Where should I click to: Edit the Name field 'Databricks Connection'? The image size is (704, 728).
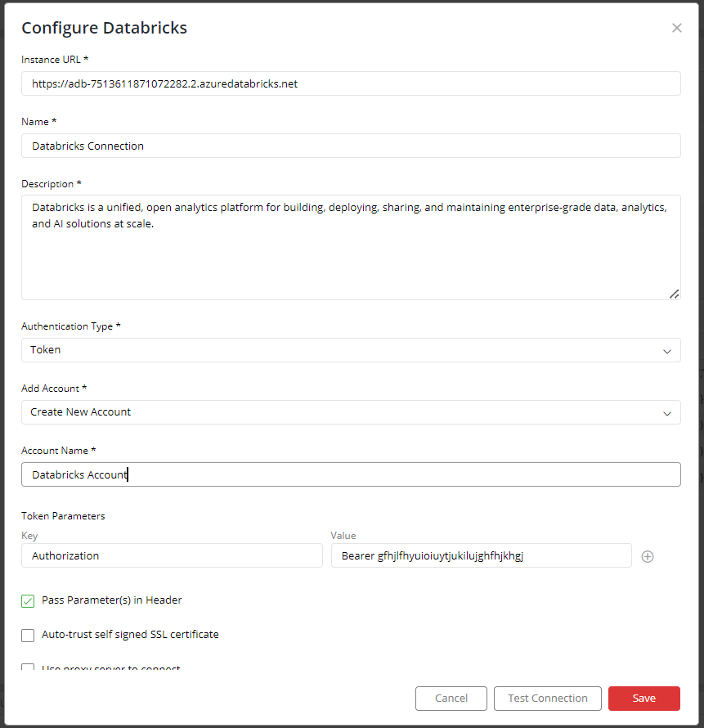point(351,146)
